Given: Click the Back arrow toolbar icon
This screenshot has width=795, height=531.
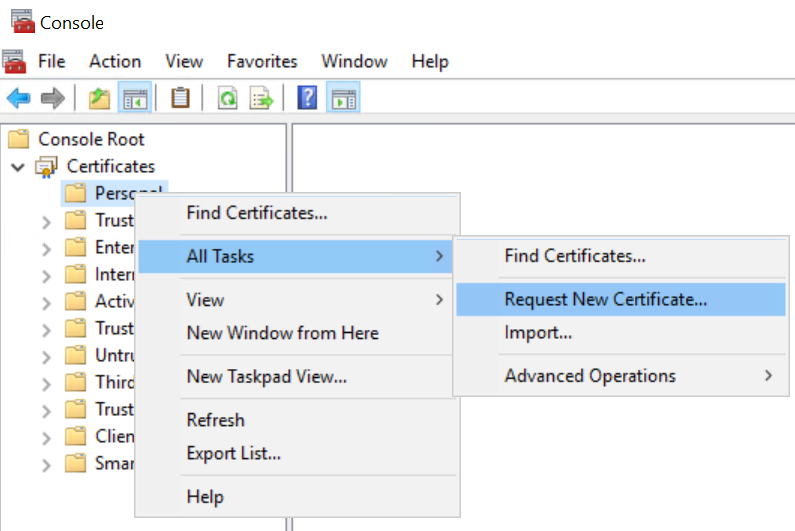Looking at the screenshot, I should (x=18, y=98).
